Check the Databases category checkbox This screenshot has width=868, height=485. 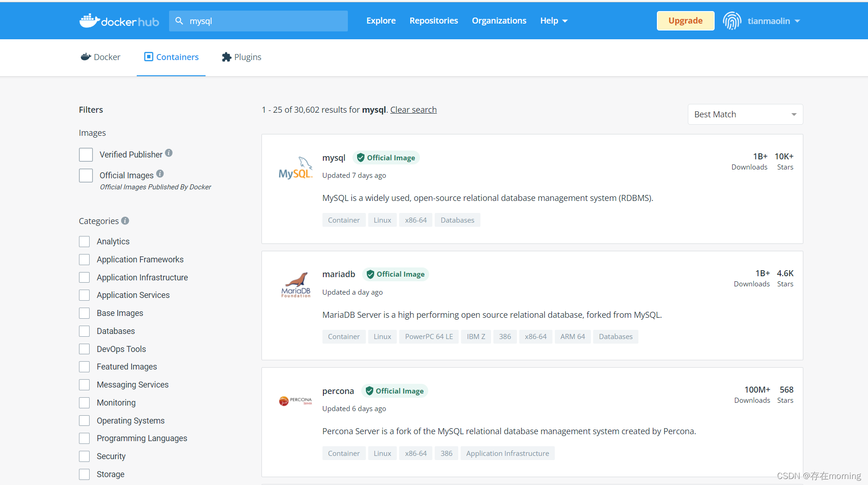(x=84, y=331)
